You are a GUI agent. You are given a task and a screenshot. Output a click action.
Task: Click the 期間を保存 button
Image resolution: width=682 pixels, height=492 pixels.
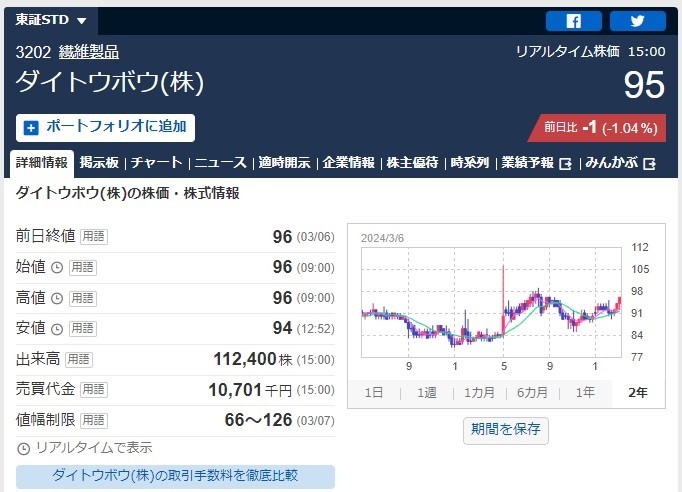[506, 430]
